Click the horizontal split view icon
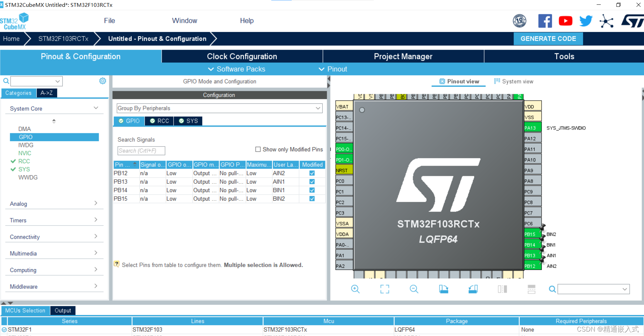 click(x=532, y=289)
